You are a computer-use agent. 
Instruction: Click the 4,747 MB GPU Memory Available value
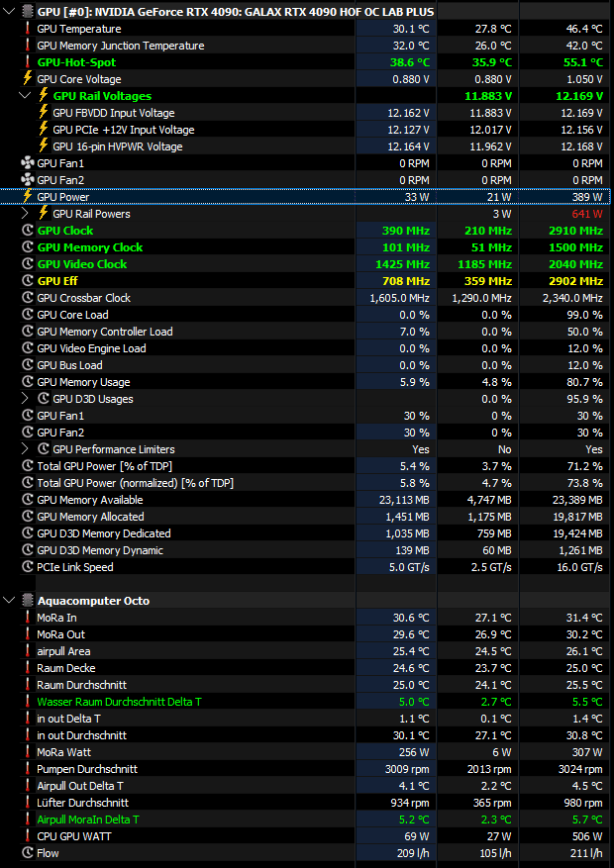tap(489, 500)
